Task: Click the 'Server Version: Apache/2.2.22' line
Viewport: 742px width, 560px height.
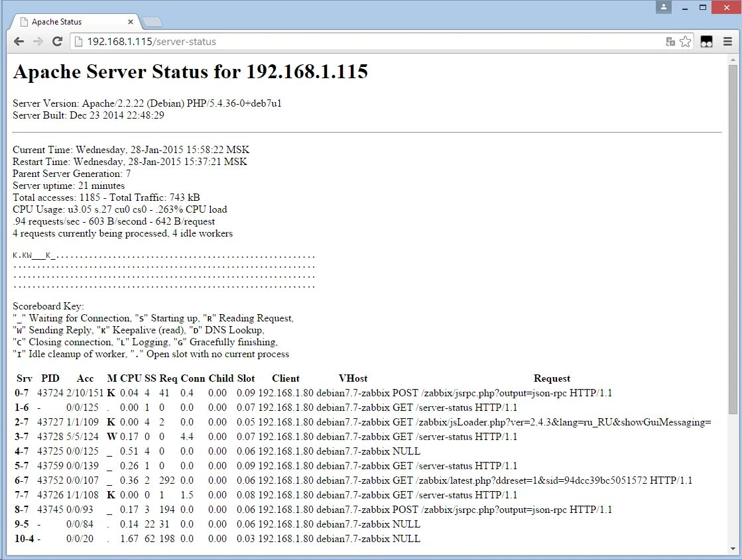Action: coord(147,103)
